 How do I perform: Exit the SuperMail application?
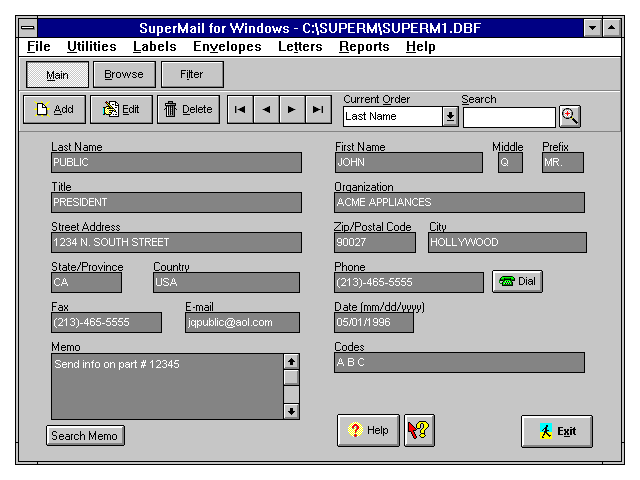(x=557, y=431)
